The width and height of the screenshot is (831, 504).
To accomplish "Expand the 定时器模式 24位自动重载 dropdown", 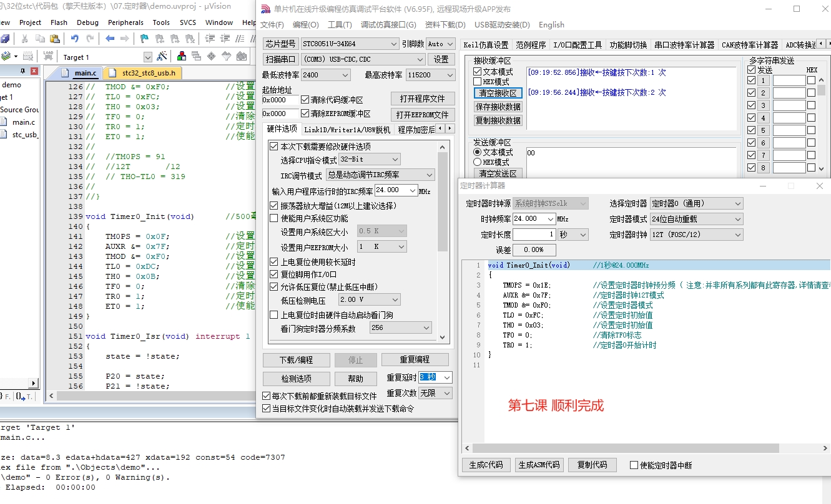I will [x=697, y=219].
